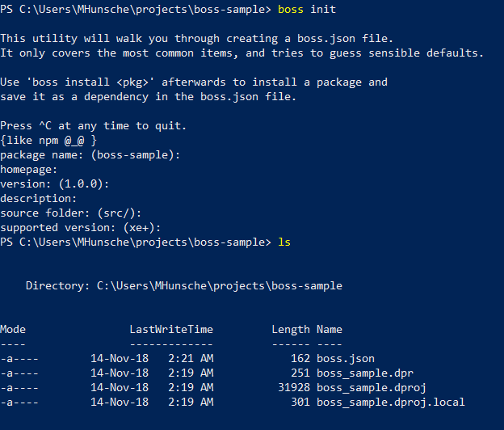Click the 'source folder: (src/)' line

[x=71, y=213]
